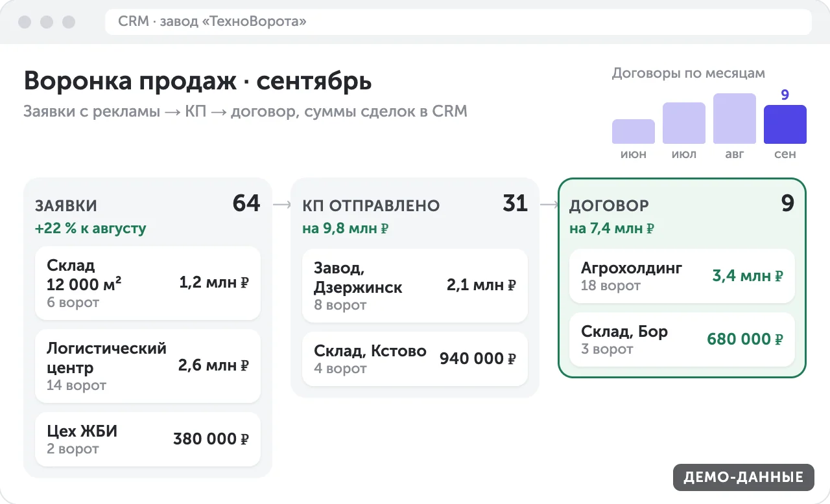Open the Логистический центр deal card
The width and height of the screenshot is (830, 504).
tap(148, 366)
